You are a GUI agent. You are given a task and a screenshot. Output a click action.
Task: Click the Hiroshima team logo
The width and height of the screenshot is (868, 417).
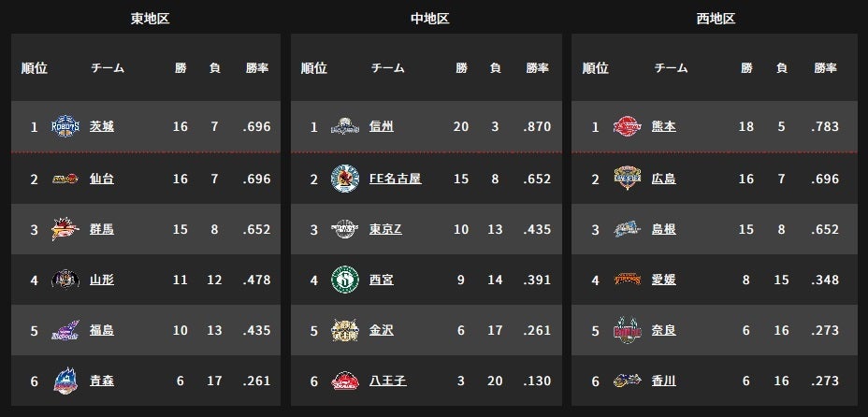(x=628, y=179)
